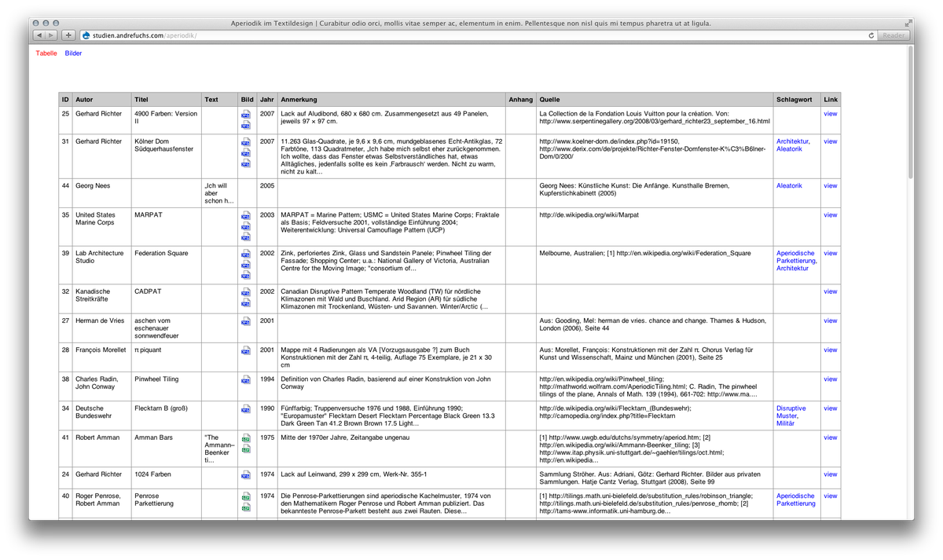Enter full screen via the window's top-right arrows icon

[907, 24]
